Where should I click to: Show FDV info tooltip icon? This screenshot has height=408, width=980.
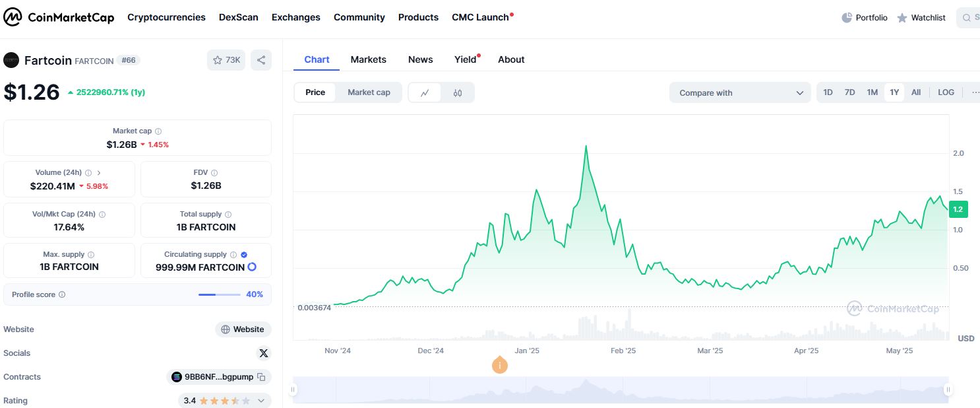tap(214, 172)
